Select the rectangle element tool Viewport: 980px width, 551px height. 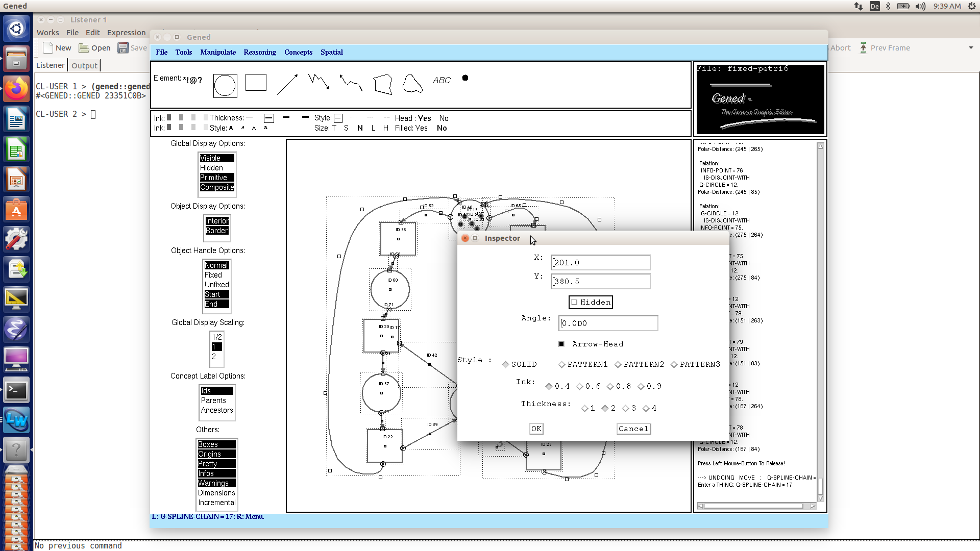pyautogui.click(x=256, y=82)
